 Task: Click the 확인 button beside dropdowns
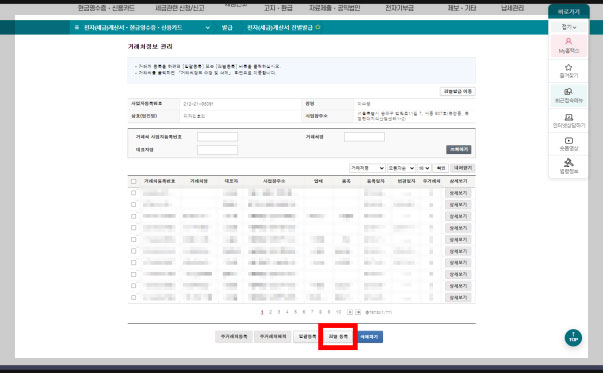coord(441,168)
